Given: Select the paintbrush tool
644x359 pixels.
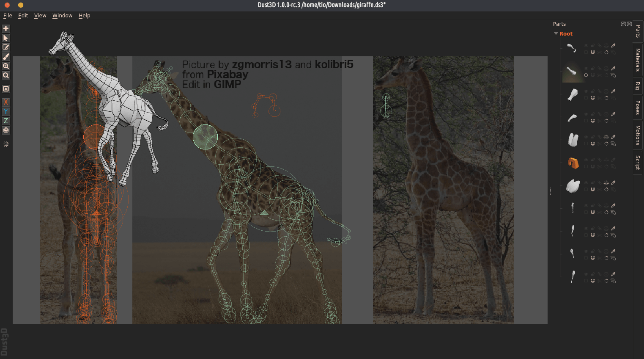Looking at the screenshot, I should point(6,57).
